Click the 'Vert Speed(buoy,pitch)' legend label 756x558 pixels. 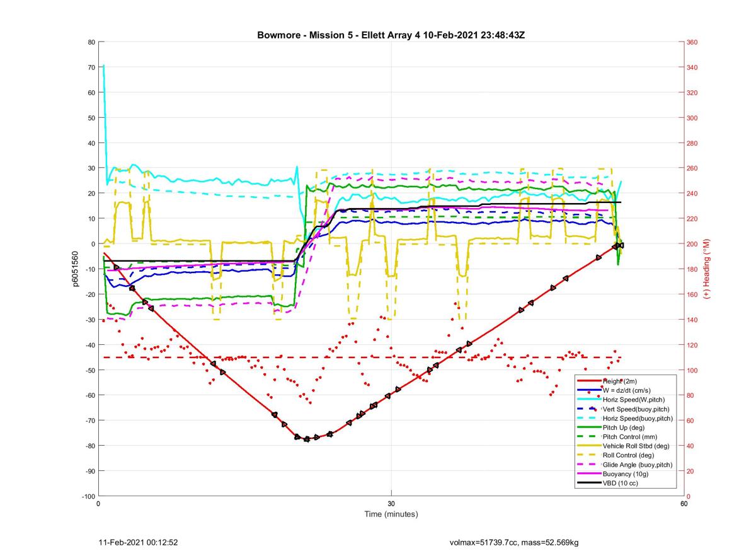point(637,409)
